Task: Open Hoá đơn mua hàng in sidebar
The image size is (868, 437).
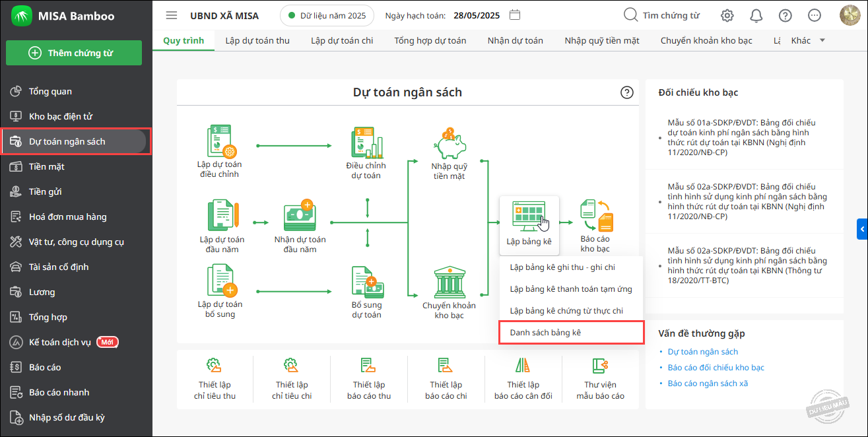Action: coord(76,217)
